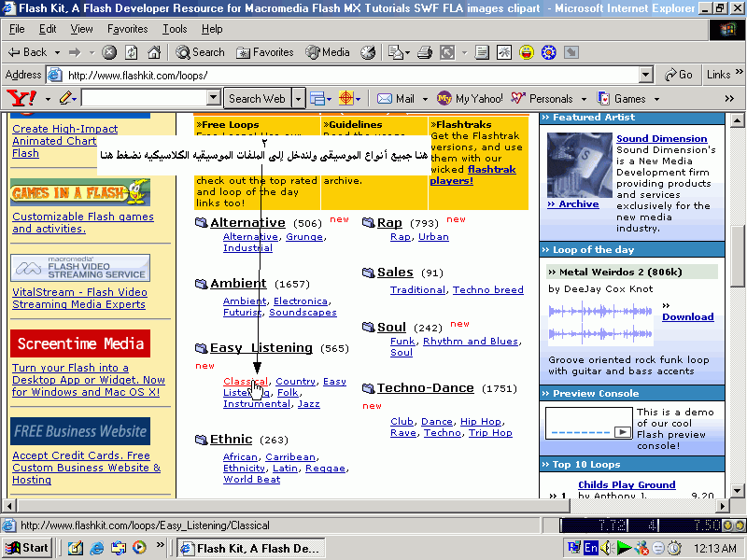This screenshot has width=747, height=560.
Task: Expand the Yahoo search box dropdown
Action: click(214, 98)
